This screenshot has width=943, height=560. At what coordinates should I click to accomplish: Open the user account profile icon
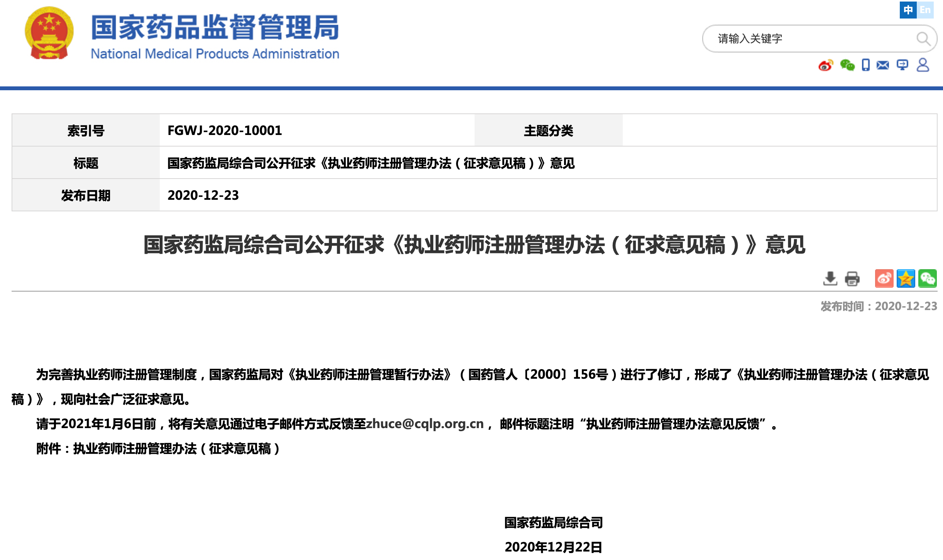(923, 65)
